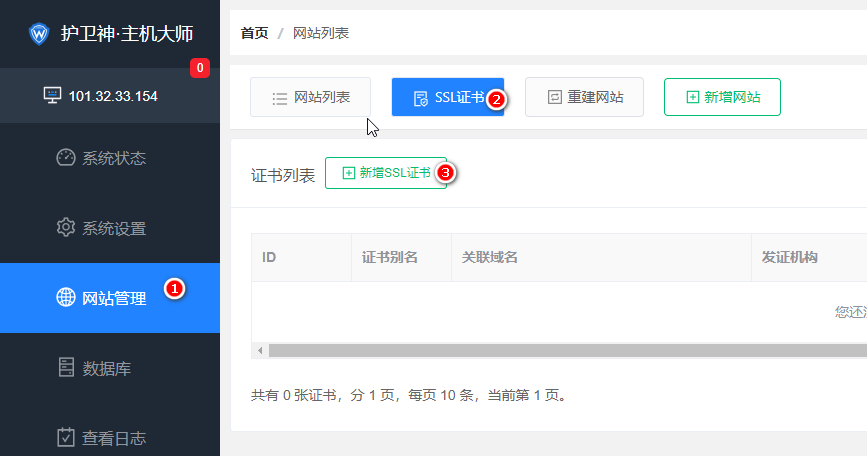Select the globe icon for 网站管理
The height and width of the screenshot is (456, 867).
66,298
